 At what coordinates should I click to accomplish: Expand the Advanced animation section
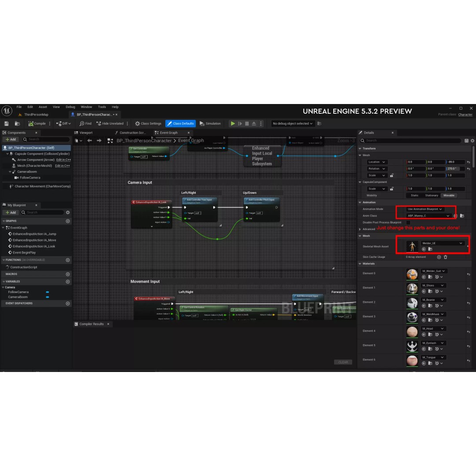point(361,229)
